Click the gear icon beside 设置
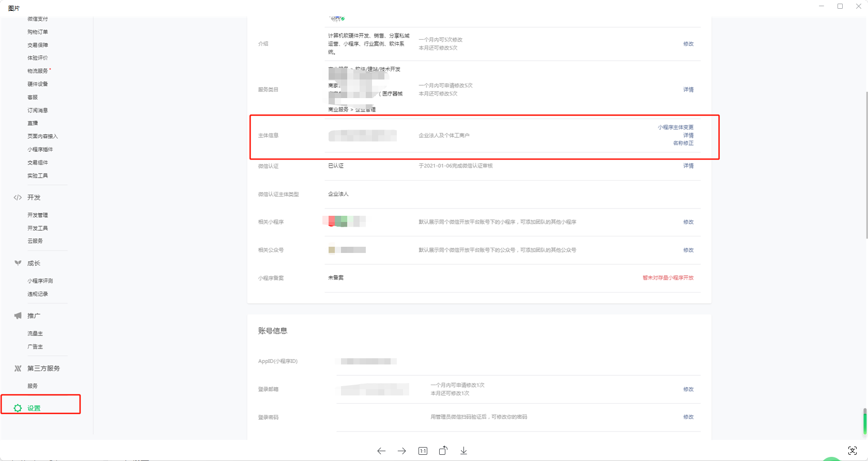868x461 pixels. click(x=18, y=408)
